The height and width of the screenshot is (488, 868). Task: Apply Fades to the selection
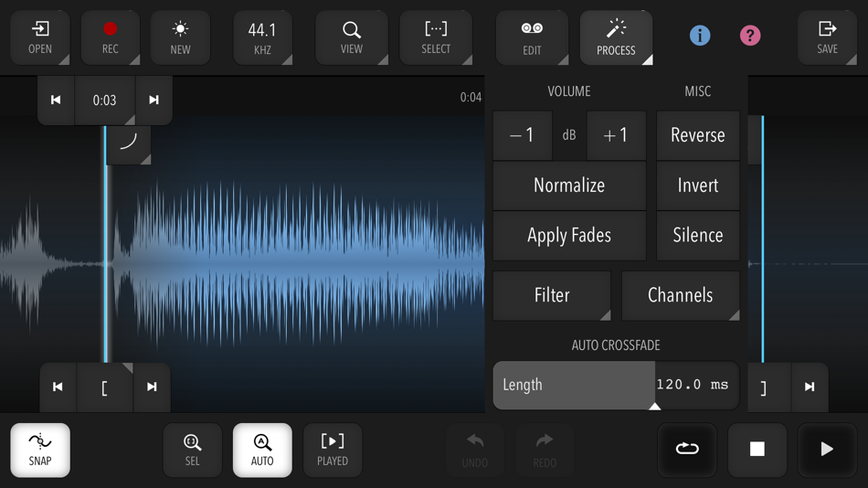569,236
